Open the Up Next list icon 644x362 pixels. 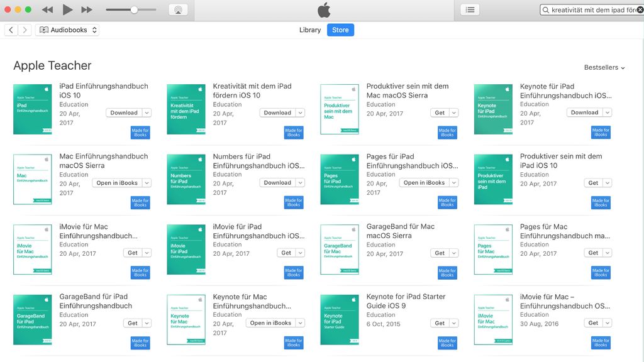tap(470, 9)
